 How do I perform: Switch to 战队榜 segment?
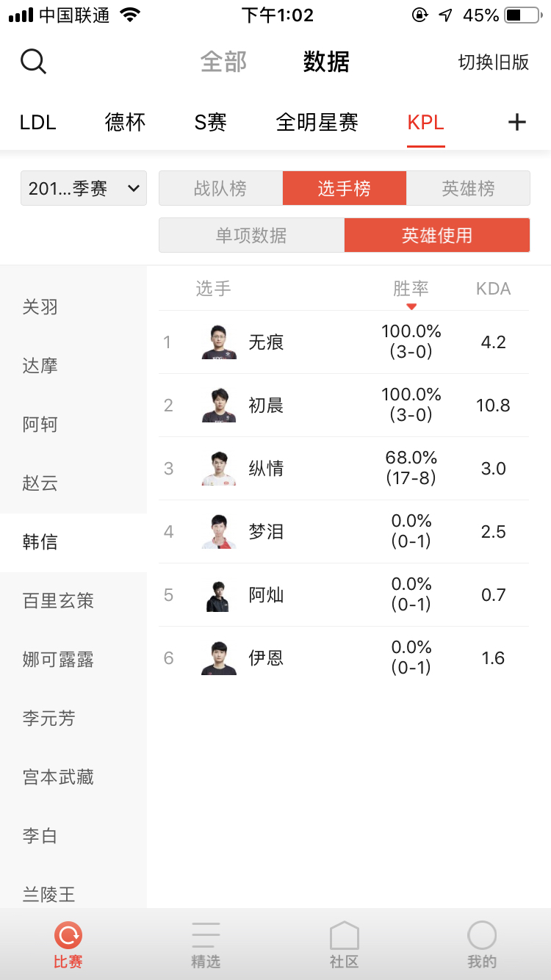[220, 189]
